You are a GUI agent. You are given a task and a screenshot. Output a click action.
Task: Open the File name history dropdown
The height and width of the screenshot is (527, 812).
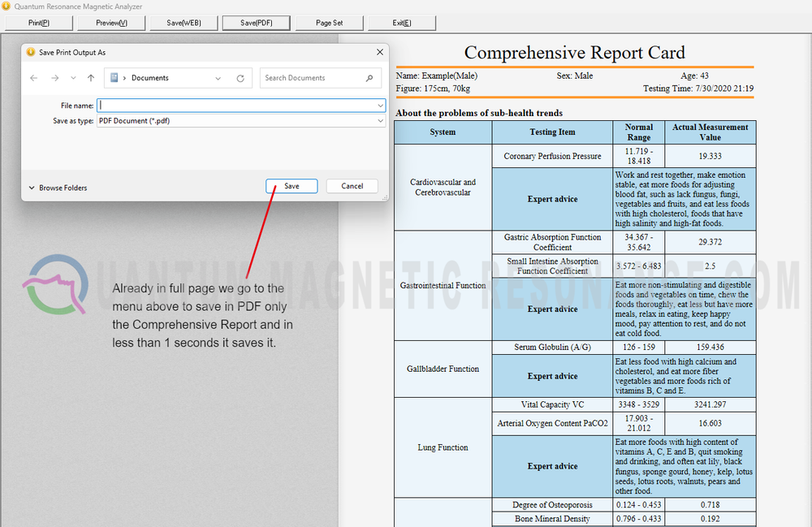[378, 105]
